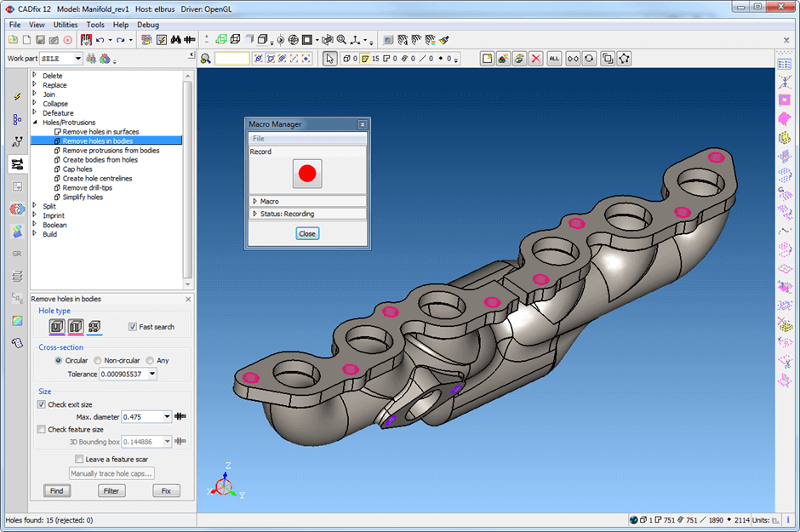The width and height of the screenshot is (800, 532).
Task: Click the redo arrow icon
Action: [120, 40]
